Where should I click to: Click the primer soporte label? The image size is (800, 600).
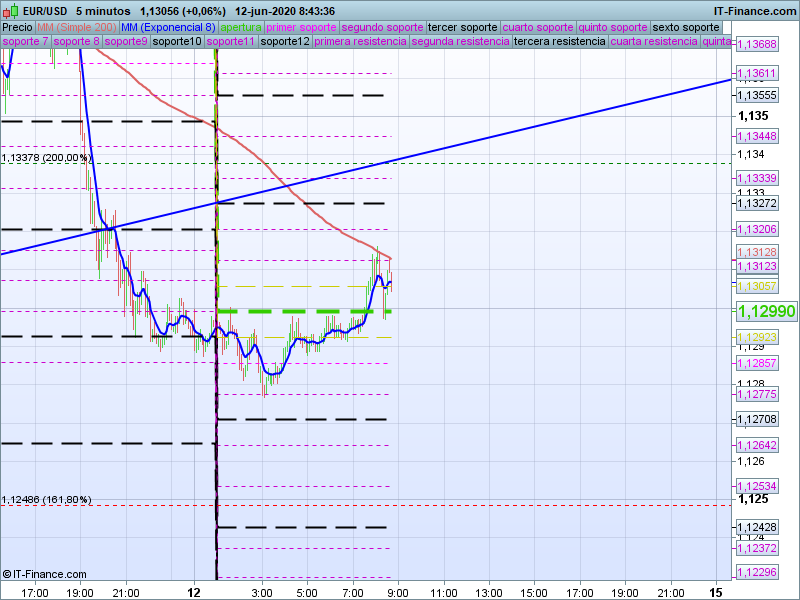click(x=302, y=27)
